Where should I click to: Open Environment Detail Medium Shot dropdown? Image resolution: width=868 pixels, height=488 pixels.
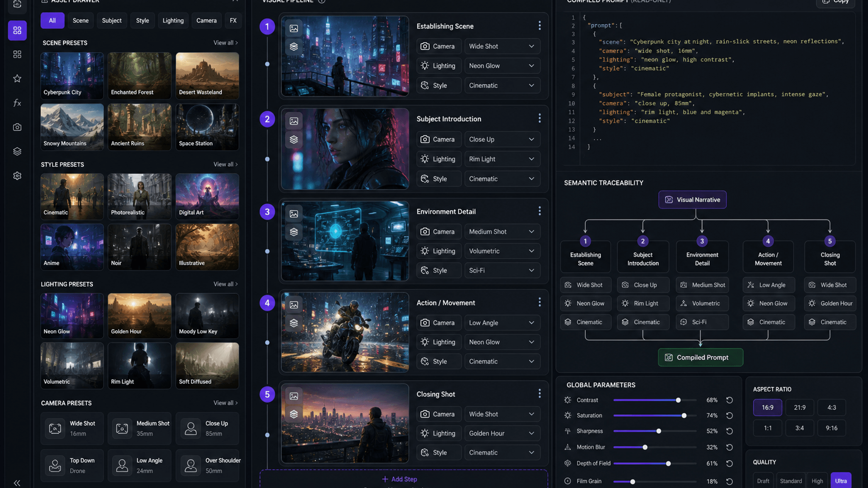[x=502, y=232]
